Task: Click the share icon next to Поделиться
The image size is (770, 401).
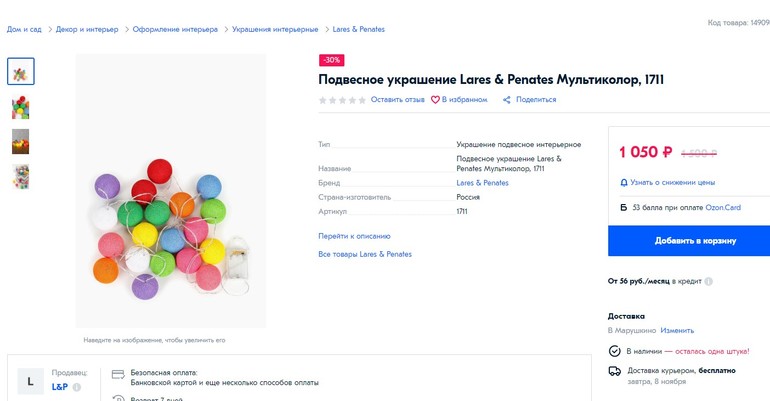Action: [507, 100]
